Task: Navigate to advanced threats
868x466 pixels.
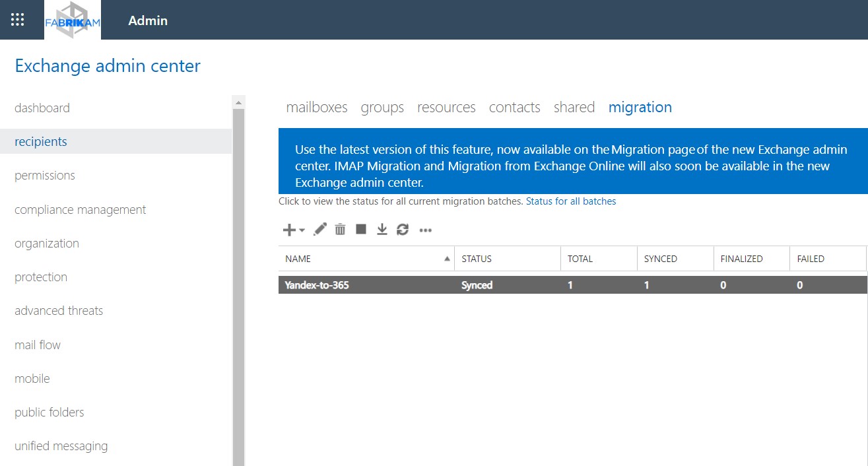Action: point(59,310)
